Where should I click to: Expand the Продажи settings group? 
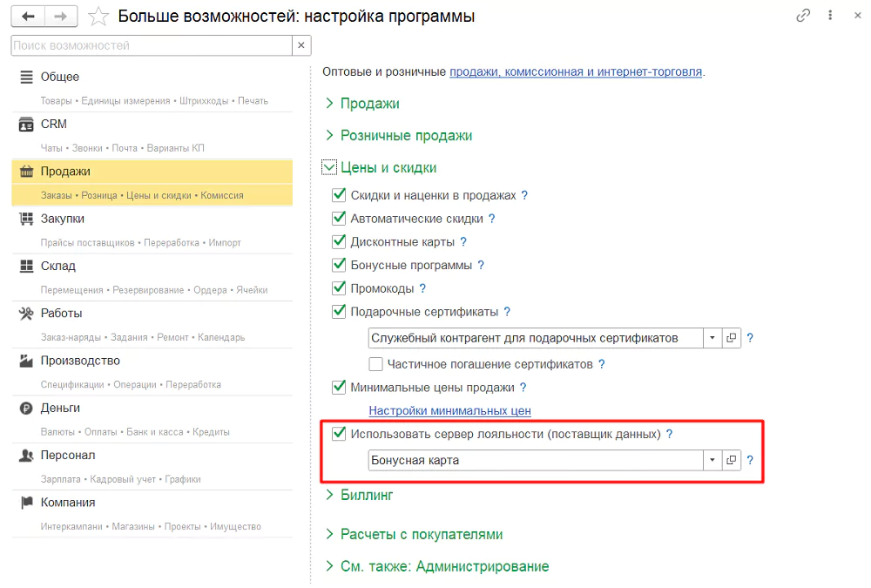click(x=329, y=104)
